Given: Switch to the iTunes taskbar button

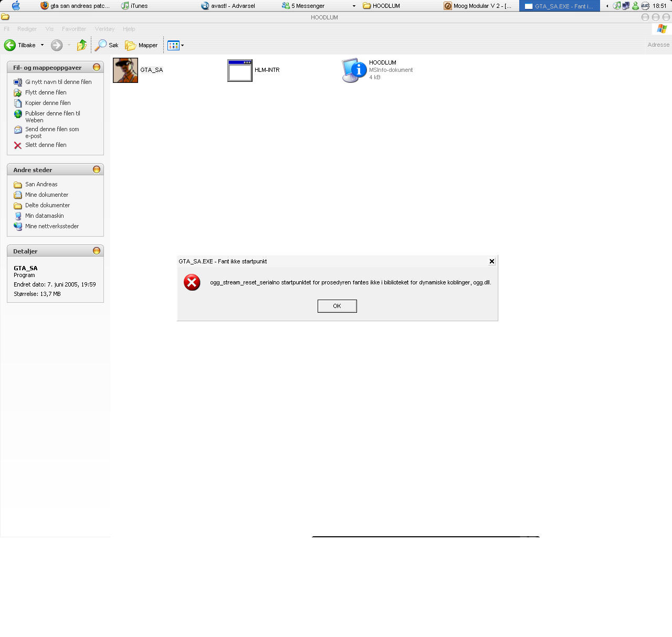Looking at the screenshot, I should coord(134,6).
